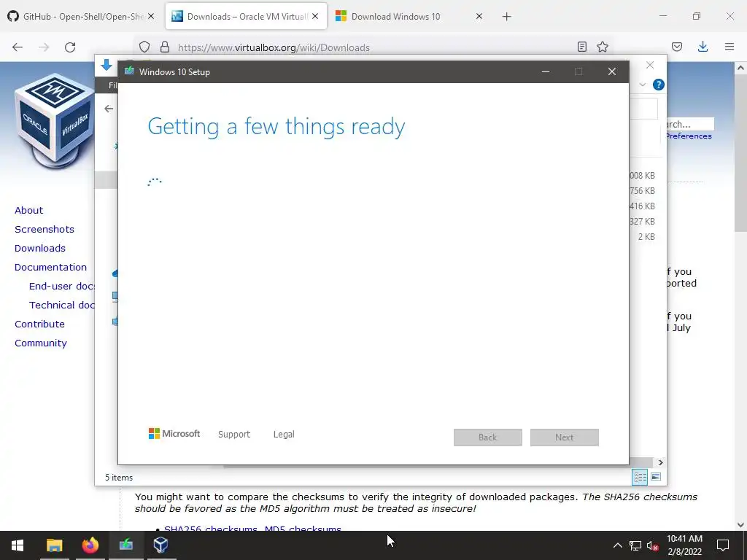Close the GitHub Open-Shell tab
The height and width of the screenshot is (560, 747).
tap(151, 16)
